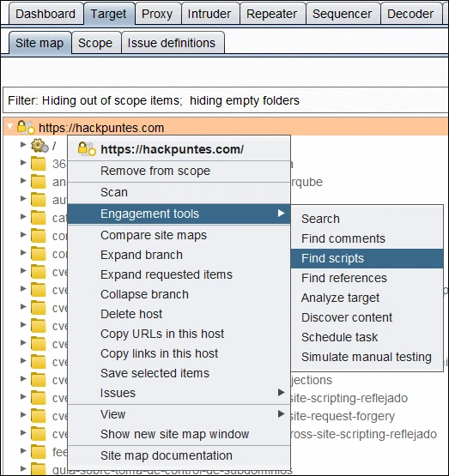The height and width of the screenshot is (476, 449).
Task: Select Analyze target in submenu
Action: point(340,298)
